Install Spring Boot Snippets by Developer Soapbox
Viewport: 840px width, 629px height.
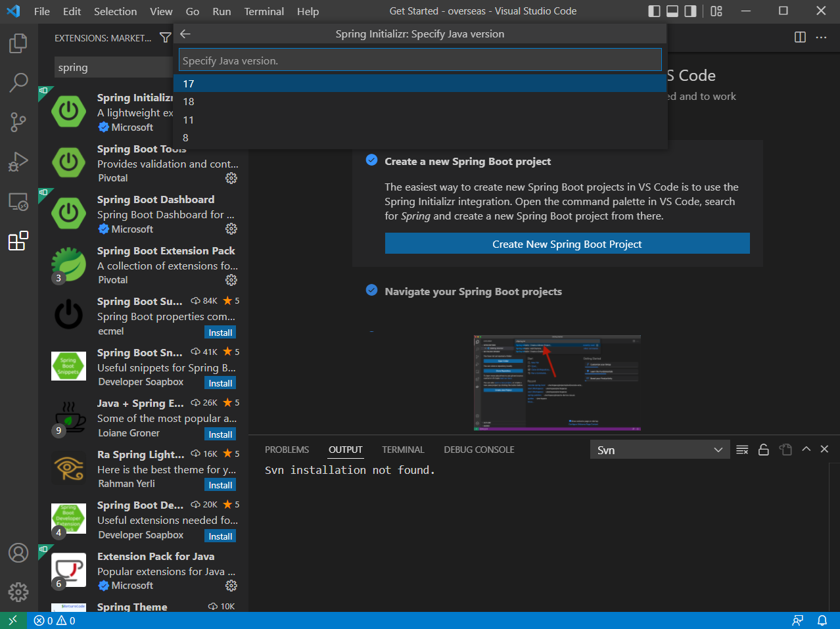coord(220,383)
